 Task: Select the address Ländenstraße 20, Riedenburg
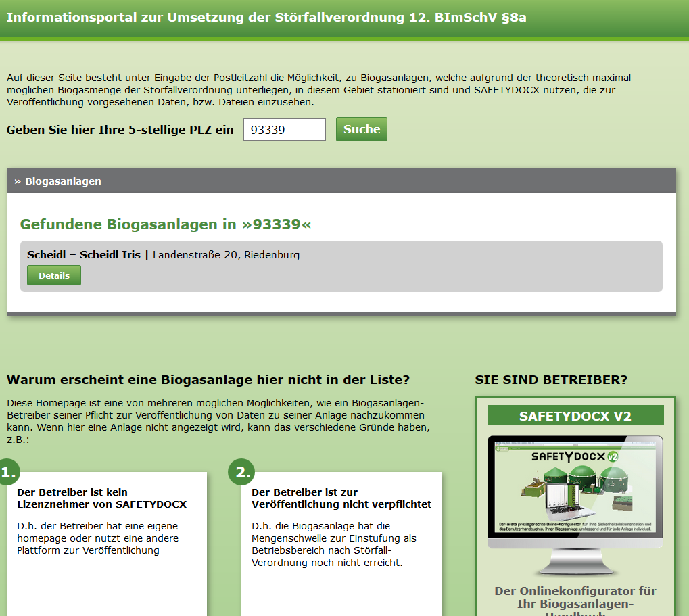coord(226,255)
